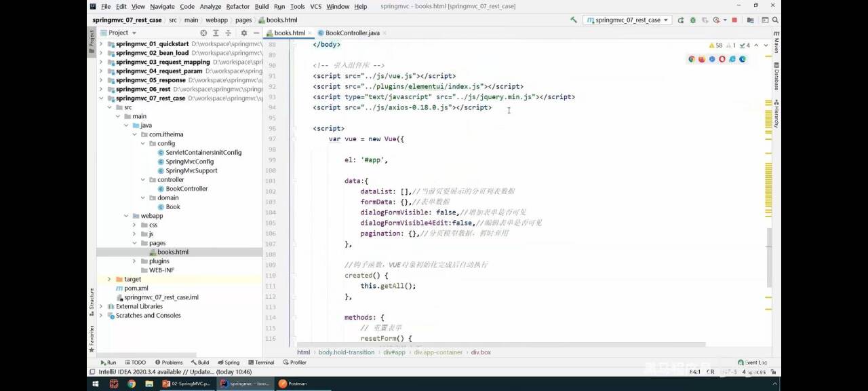Open the page in the Opera browser icon
868x391 pixels.
pyautogui.click(x=722, y=59)
